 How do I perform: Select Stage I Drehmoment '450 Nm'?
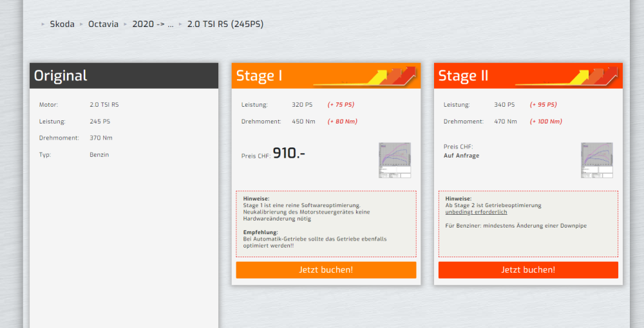coord(303,122)
